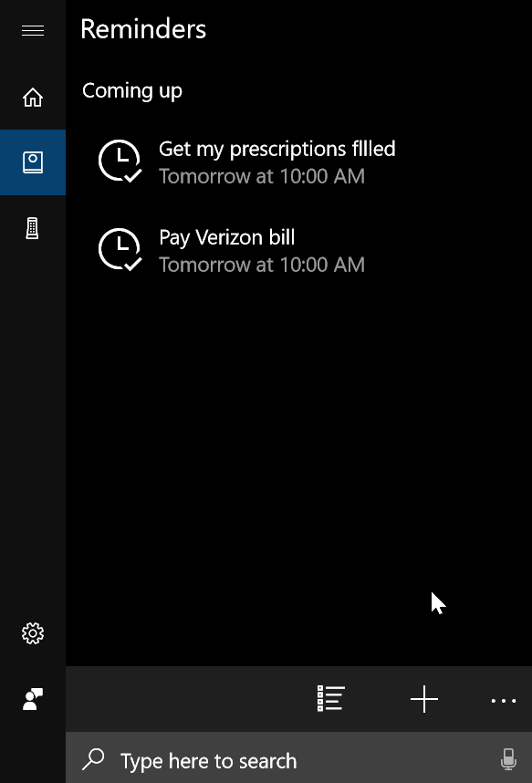
Task: Add a new reminder with plus icon
Action: 424,699
